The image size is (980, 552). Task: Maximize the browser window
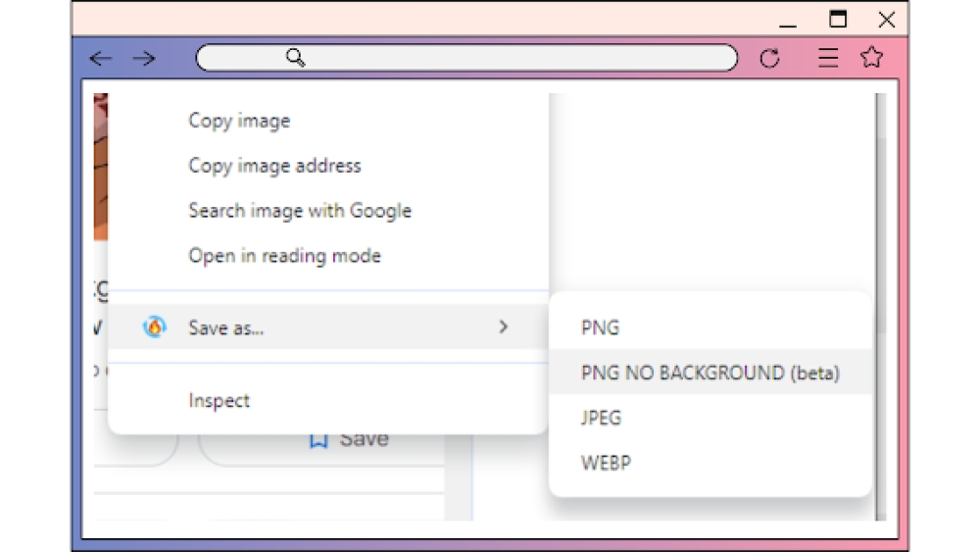[838, 20]
